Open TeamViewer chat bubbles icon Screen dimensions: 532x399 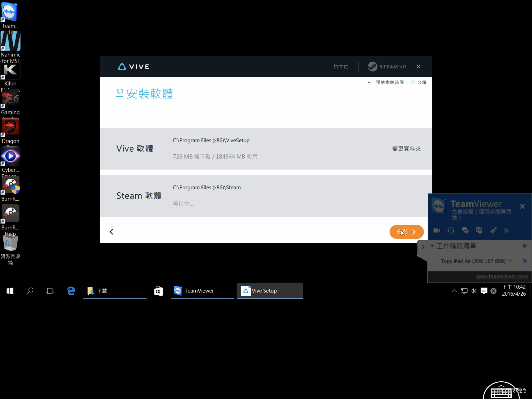[465, 230]
